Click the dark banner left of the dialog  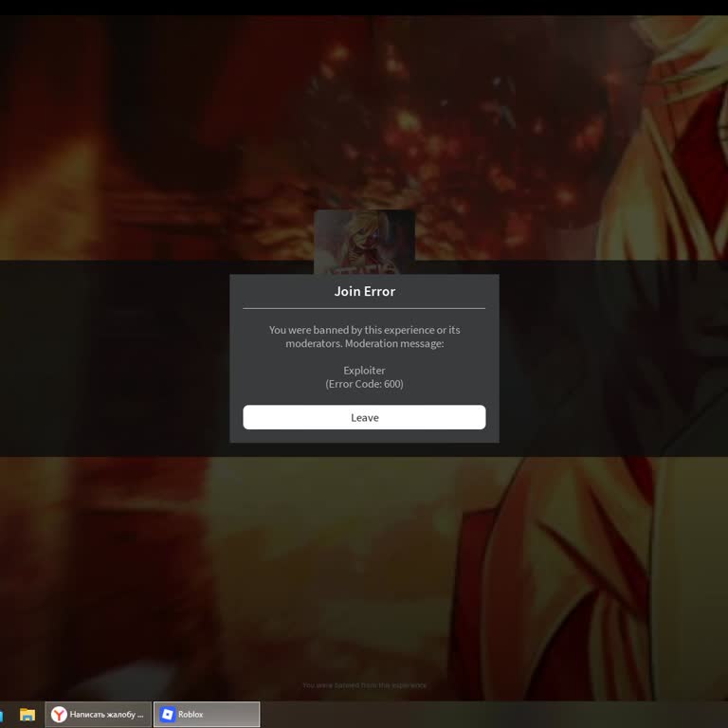click(114, 358)
